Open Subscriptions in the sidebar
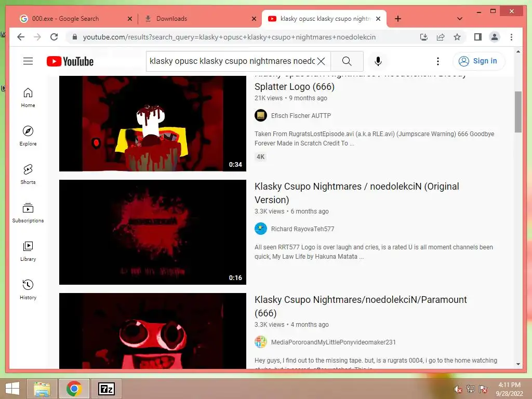This screenshot has height=399, width=532. (28, 212)
